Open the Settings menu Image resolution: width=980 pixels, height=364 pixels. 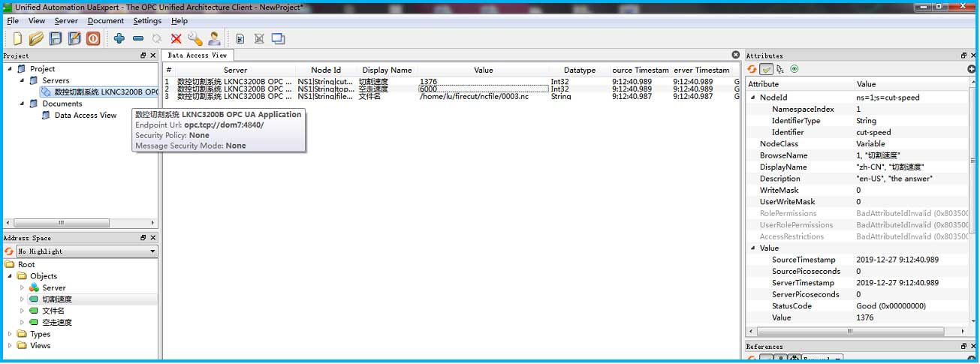click(147, 21)
